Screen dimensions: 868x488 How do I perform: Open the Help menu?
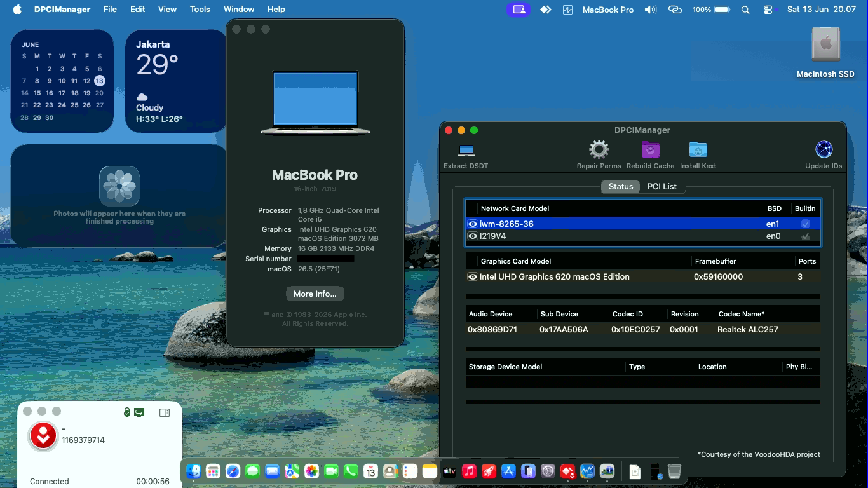276,10
